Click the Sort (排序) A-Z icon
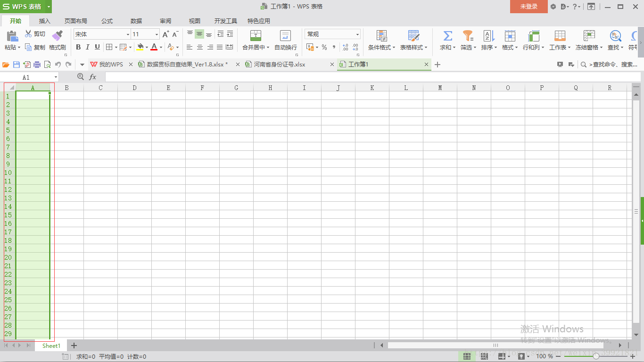 click(489, 36)
